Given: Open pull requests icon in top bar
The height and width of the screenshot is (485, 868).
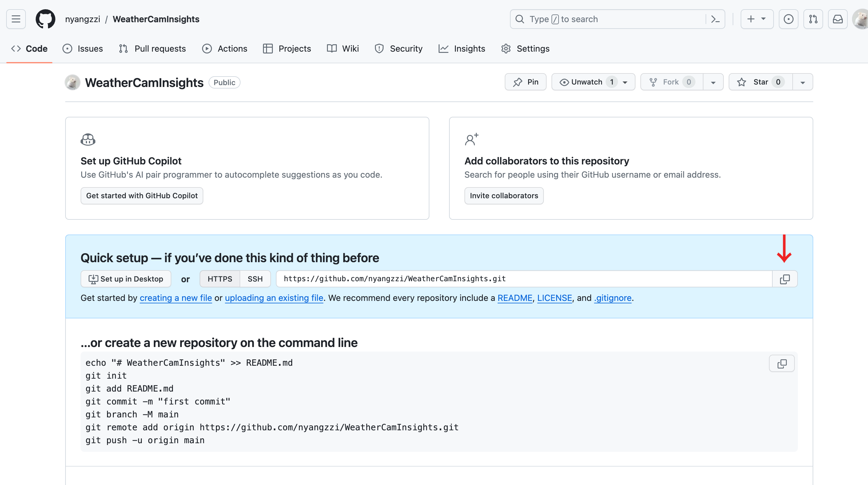Looking at the screenshot, I should [x=813, y=19].
